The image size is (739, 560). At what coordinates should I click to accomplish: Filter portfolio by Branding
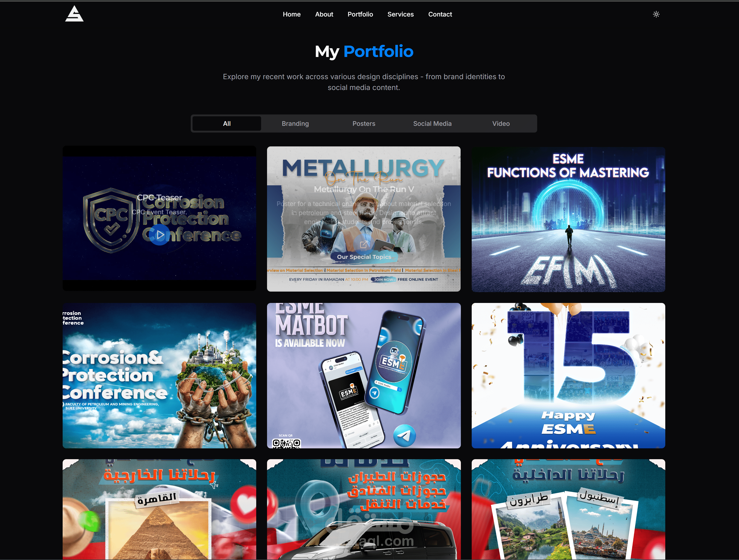tap(295, 123)
